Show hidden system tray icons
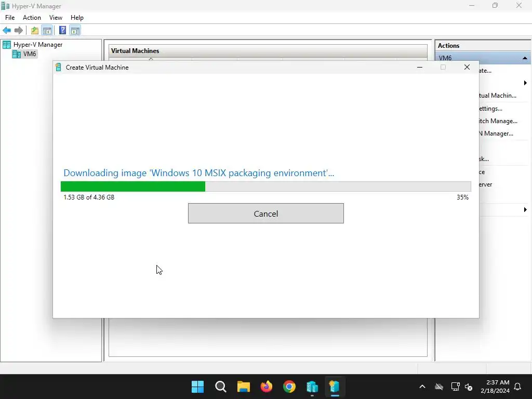 pyautogui.click(x=422, y=387)
